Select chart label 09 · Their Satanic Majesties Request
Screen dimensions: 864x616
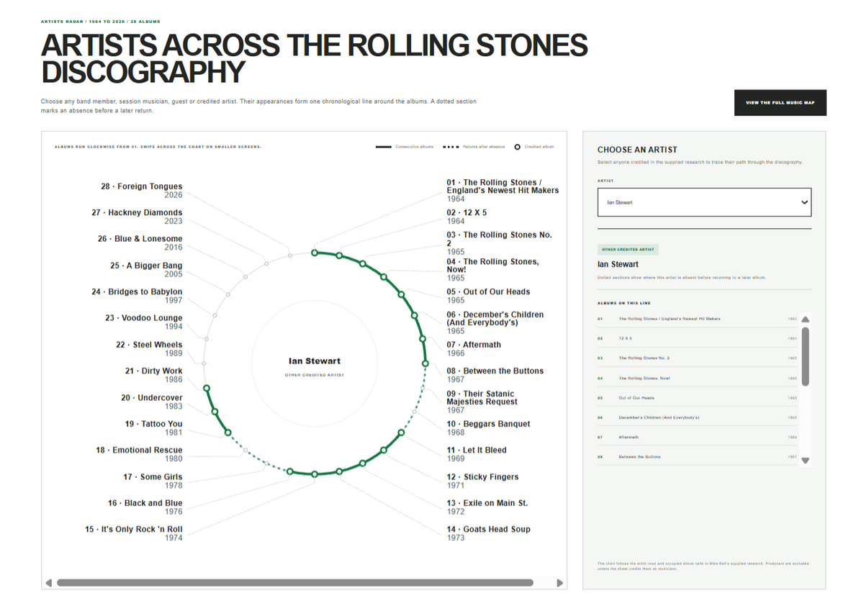click(x=481, y=402)
